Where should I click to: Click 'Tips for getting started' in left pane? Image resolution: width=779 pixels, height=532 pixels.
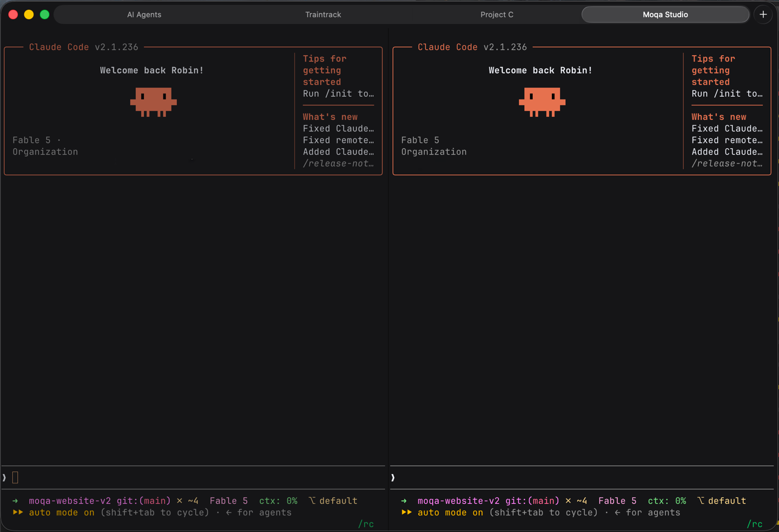pyautogui.click(x=325, y=70)
